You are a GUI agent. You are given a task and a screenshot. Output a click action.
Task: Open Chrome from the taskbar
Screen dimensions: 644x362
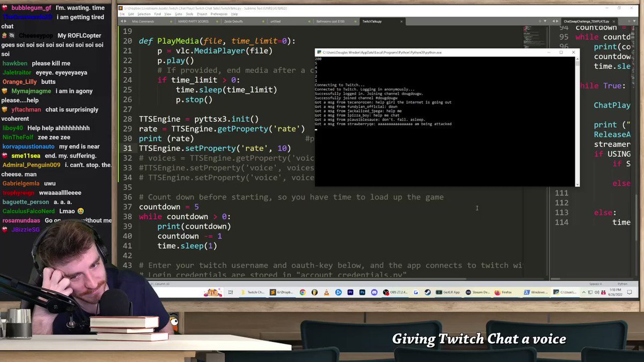[x=303, y=292]
